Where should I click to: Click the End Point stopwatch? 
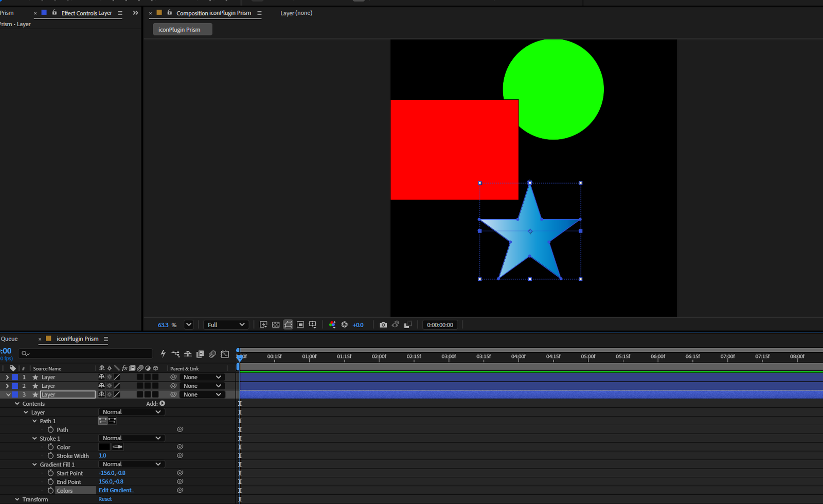[50, 482]
